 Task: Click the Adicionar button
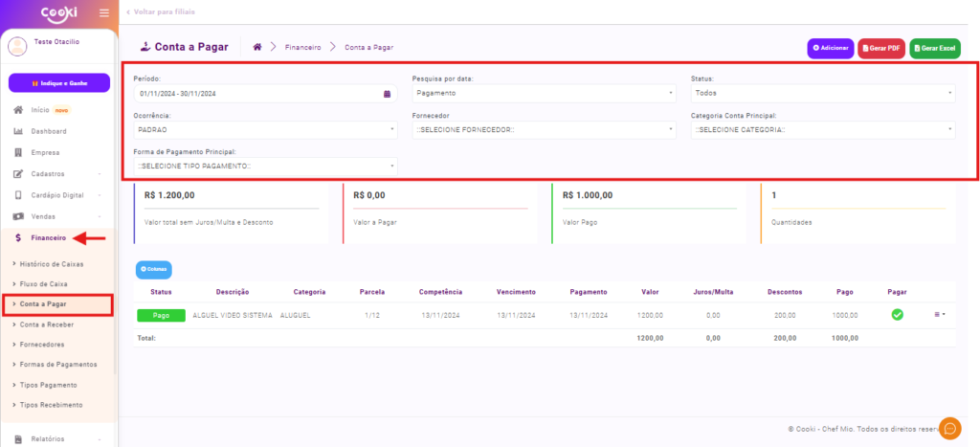point(830,48)
